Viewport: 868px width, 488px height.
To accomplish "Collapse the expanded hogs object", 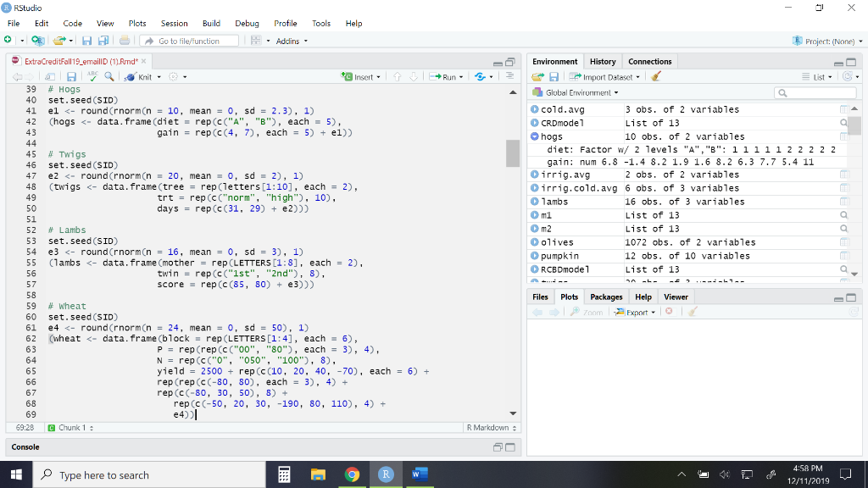I will pos(534,136).
